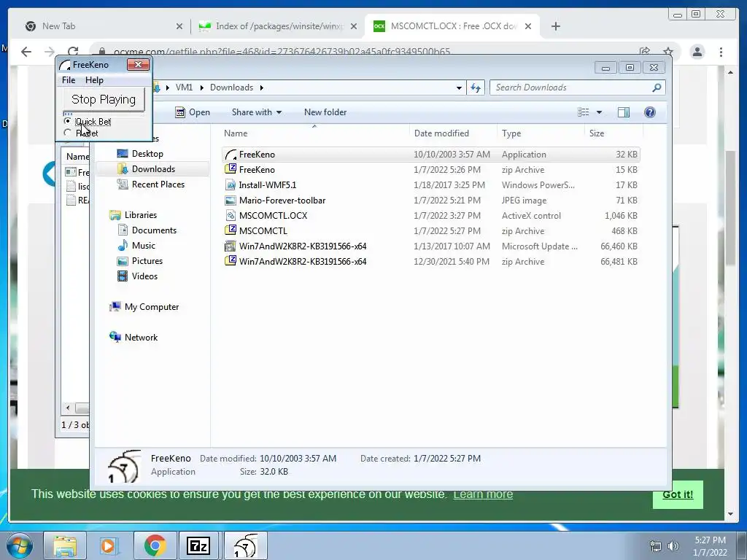Bookmark this page with the star icon
The width and height of the screenshot is (747, 560).
click(668, 52)
